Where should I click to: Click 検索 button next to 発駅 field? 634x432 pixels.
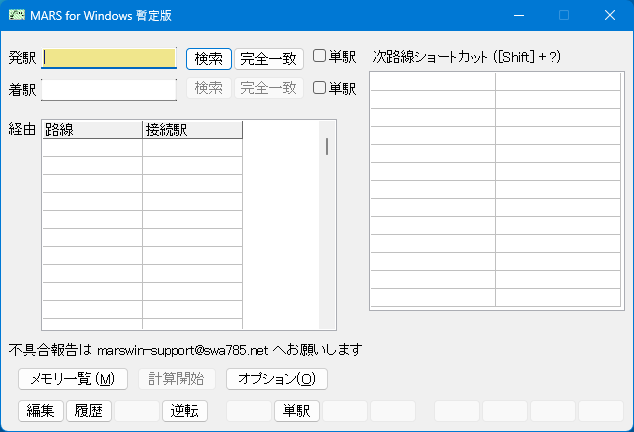point(209,59)
